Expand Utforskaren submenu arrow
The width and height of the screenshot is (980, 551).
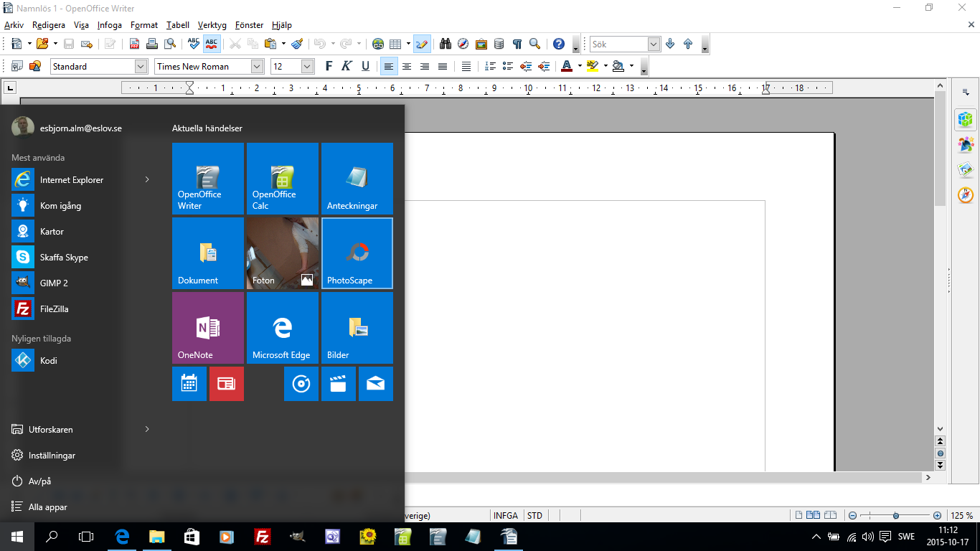pyautogui.click(x=147, y=429)
